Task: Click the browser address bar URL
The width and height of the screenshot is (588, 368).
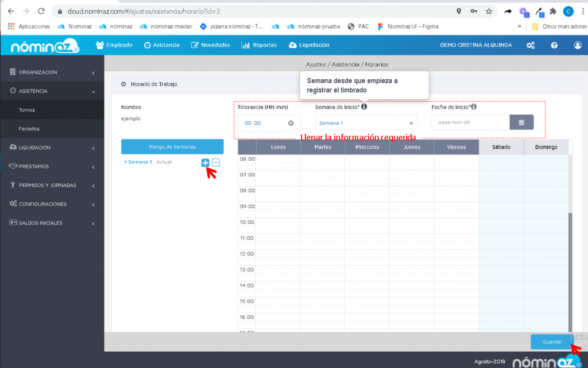Action: pos(144,11)
